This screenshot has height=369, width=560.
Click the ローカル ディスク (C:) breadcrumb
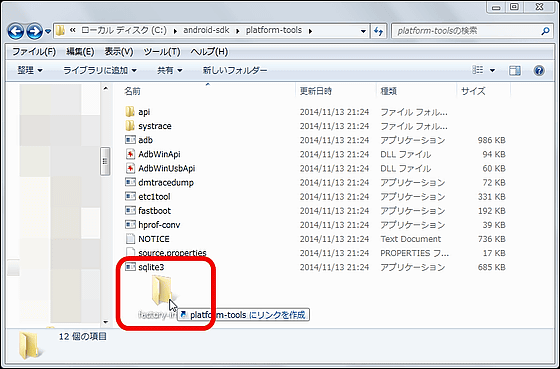pos(123,30)
